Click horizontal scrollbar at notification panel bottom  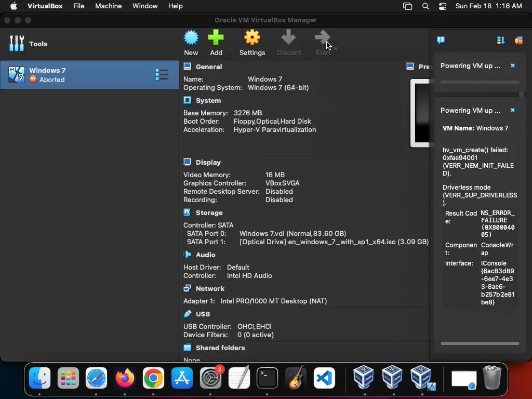pos(480,343)
